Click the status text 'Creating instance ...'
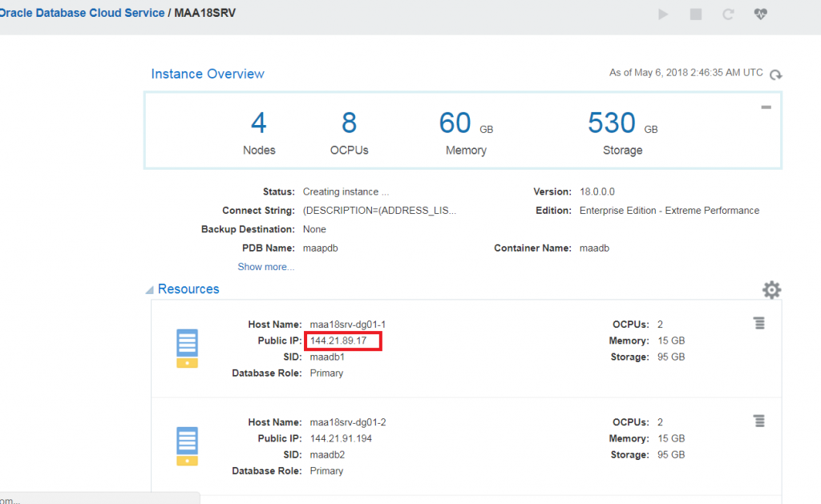 (x=346, y=192)
